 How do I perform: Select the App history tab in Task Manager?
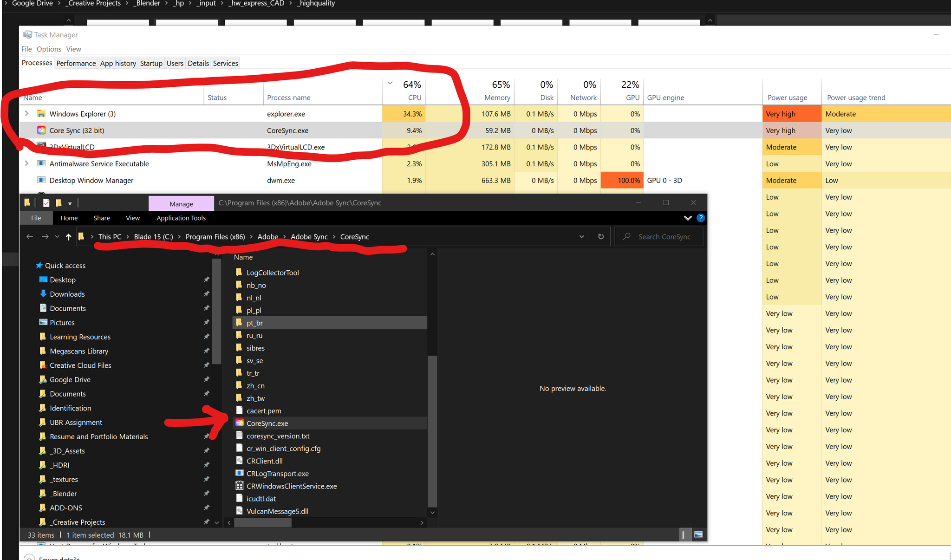pos(117,63)
